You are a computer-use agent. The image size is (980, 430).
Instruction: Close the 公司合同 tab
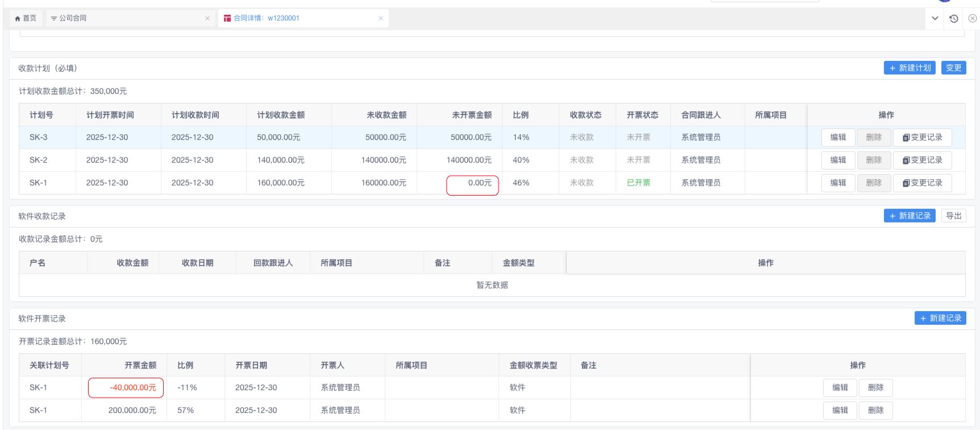pyautogui.click(x=207, y=18)
